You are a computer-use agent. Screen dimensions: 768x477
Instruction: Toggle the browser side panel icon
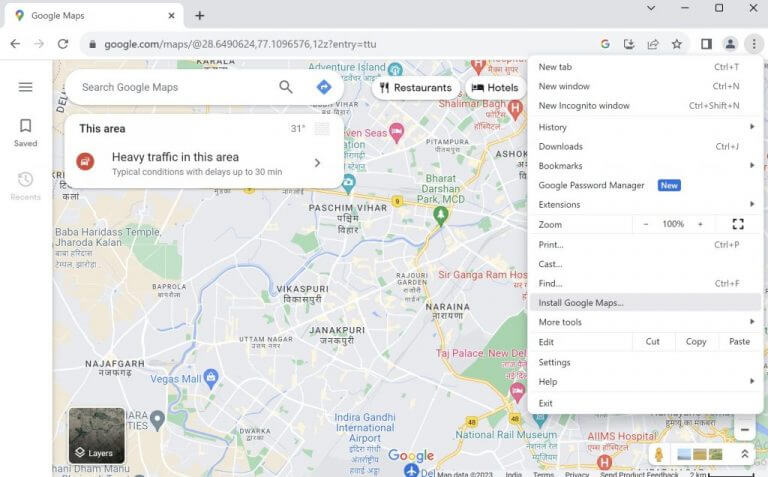(706, 44)
